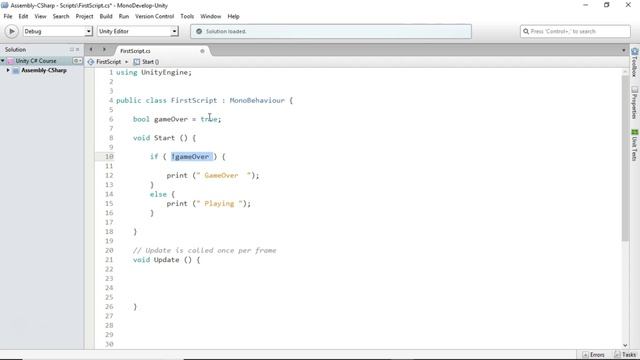The image size is (640, 360).
Task: Open the document list dropdown arrow at tab bar end
Action: pyautogui.click(x=623, y=51)
